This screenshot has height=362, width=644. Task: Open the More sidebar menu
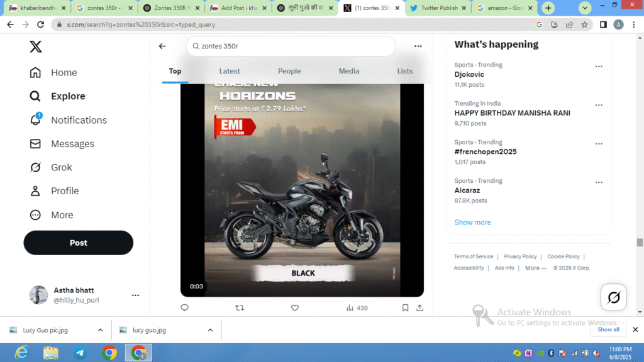click(x=52, y=215)
